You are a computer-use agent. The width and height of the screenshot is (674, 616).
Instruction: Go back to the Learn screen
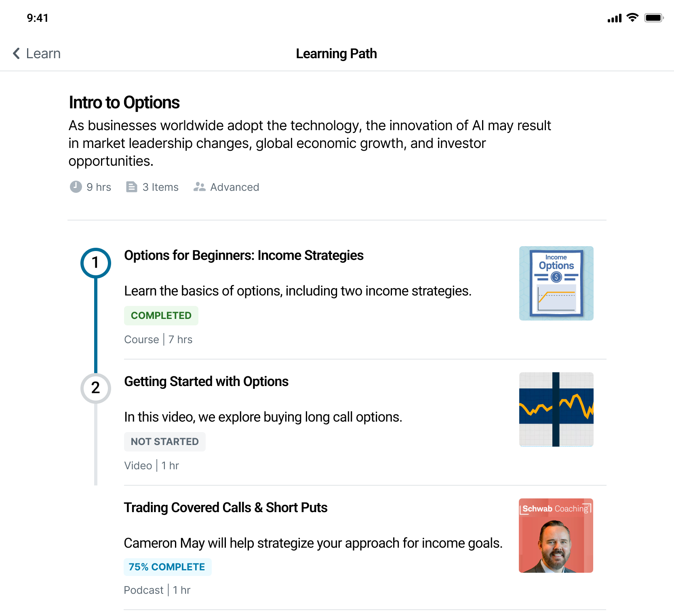click(36, 53)
